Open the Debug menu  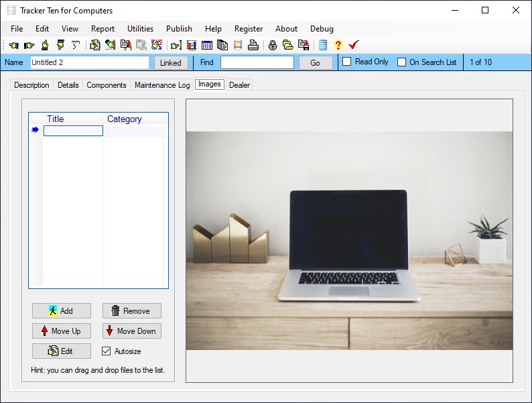[x=322, y=29]
